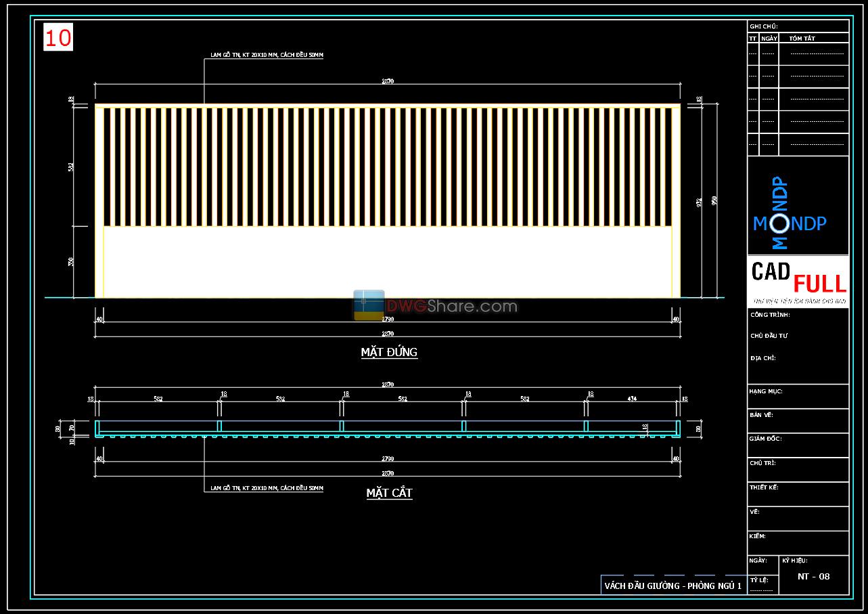Click the DWGShare.com watermark icon
Image resolution: width=868 pixels, height=614 pixels.
point(369,305)
